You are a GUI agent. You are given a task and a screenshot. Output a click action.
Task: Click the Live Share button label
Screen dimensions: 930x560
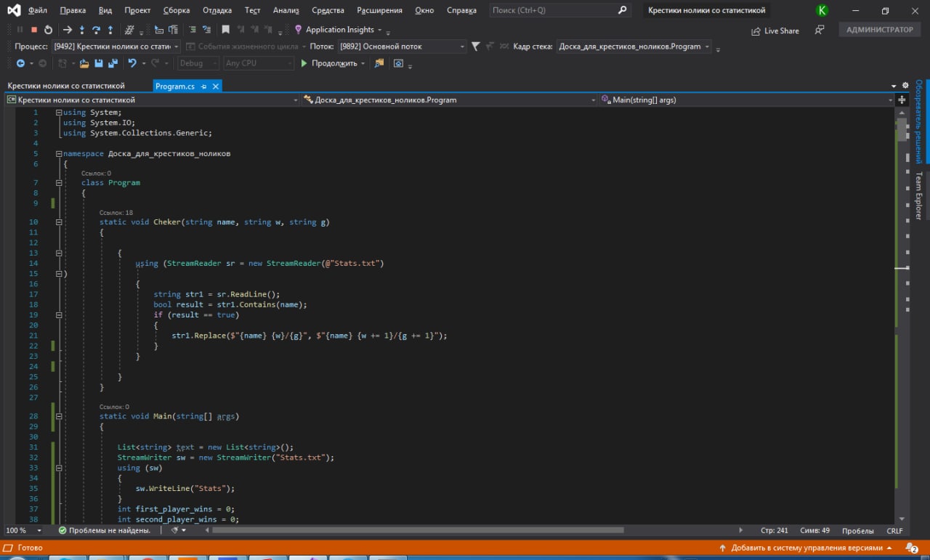781,31
